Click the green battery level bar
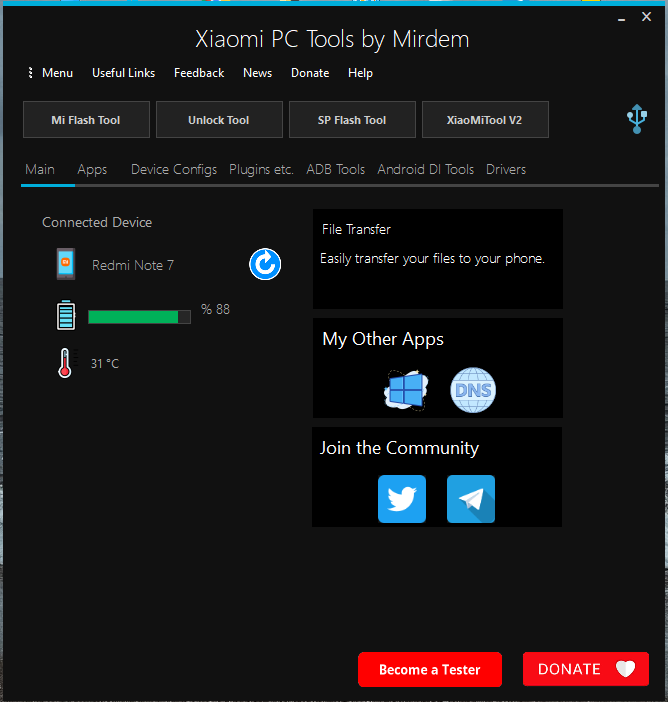This screenshot has height=702, width=668. [140, 317]
